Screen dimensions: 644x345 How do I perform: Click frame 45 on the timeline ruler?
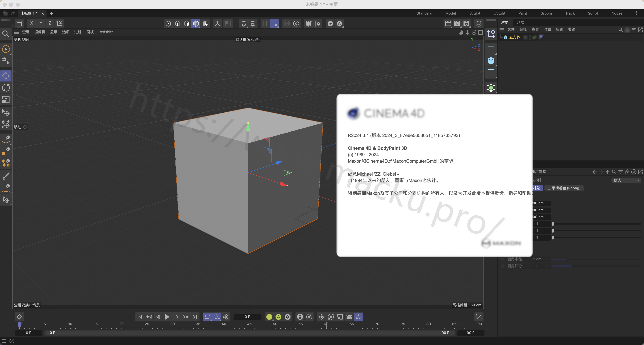[x=249, y=324]
